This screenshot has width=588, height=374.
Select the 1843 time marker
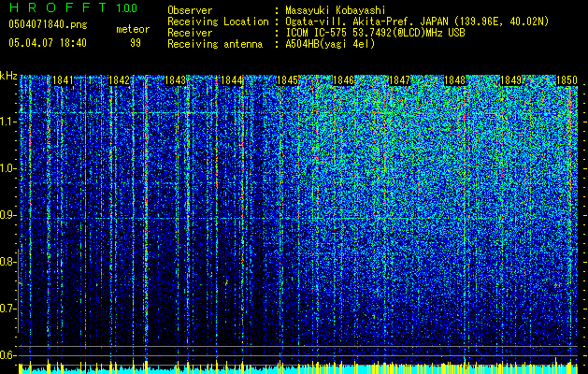(x=175, y=81)
